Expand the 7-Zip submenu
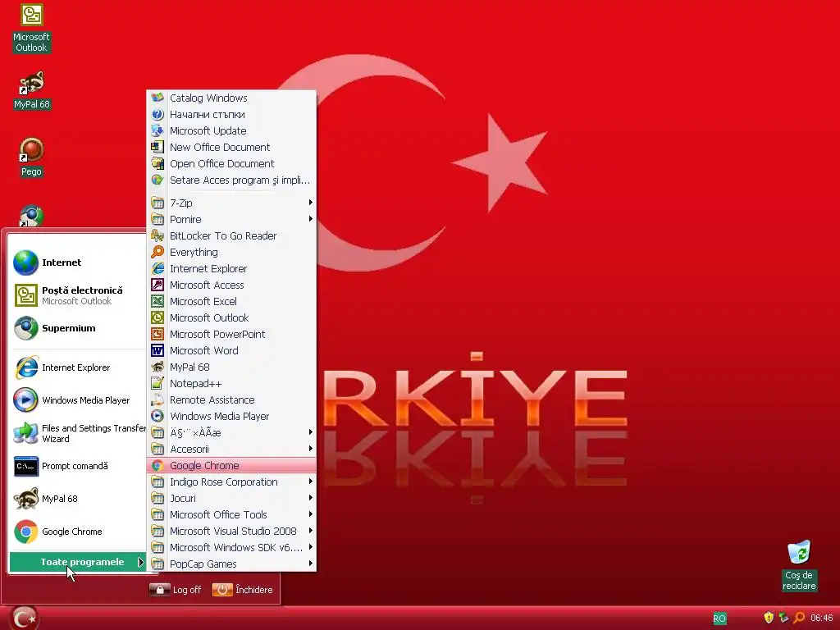The width and height of the screenshot is (840, 630). pos(231,203)
